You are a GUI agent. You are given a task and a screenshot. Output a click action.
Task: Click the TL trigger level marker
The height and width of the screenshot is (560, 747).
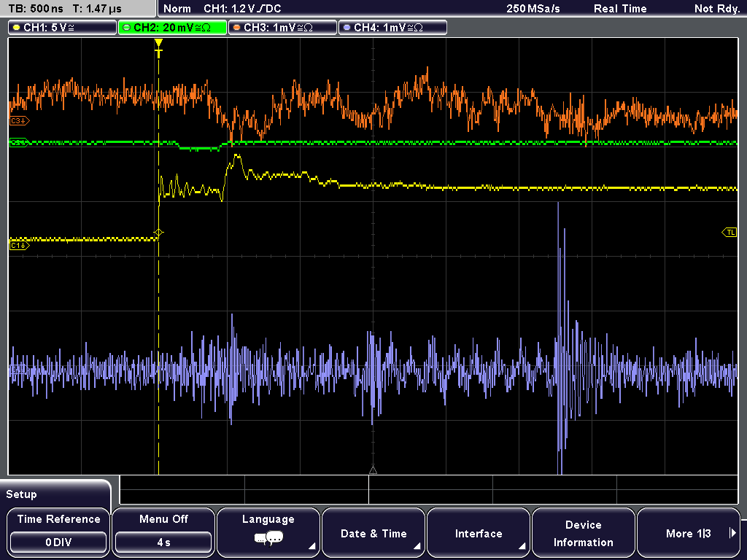(x=729, y=233)
